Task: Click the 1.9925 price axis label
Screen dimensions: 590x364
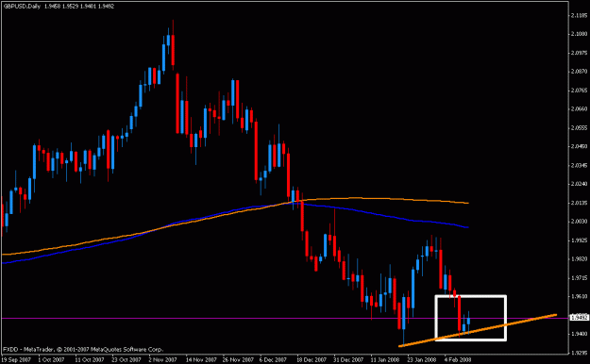Action: (580, 240)
